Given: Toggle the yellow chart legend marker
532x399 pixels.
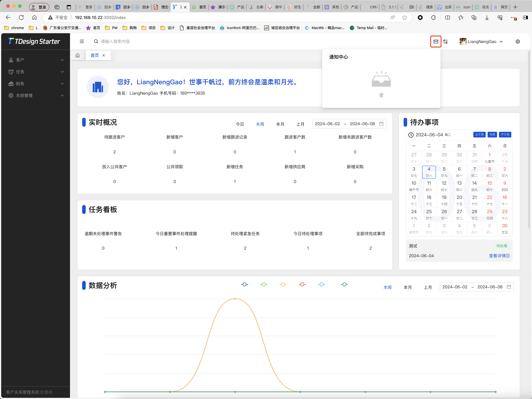Looking at the screenshot, I should coord(283,284).
